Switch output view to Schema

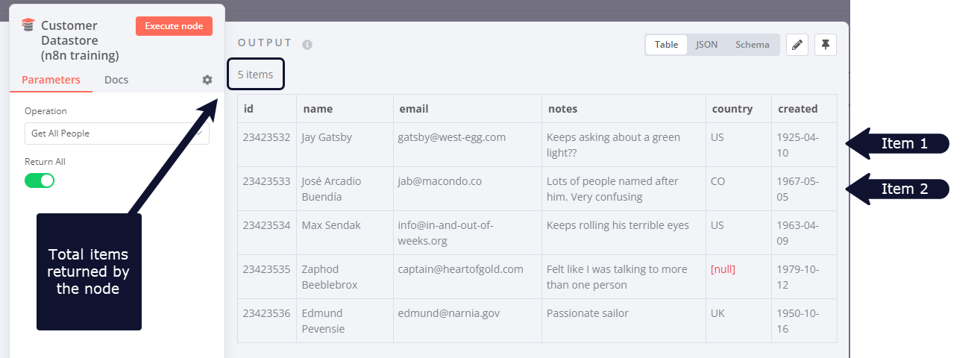[x=752, y=45]
